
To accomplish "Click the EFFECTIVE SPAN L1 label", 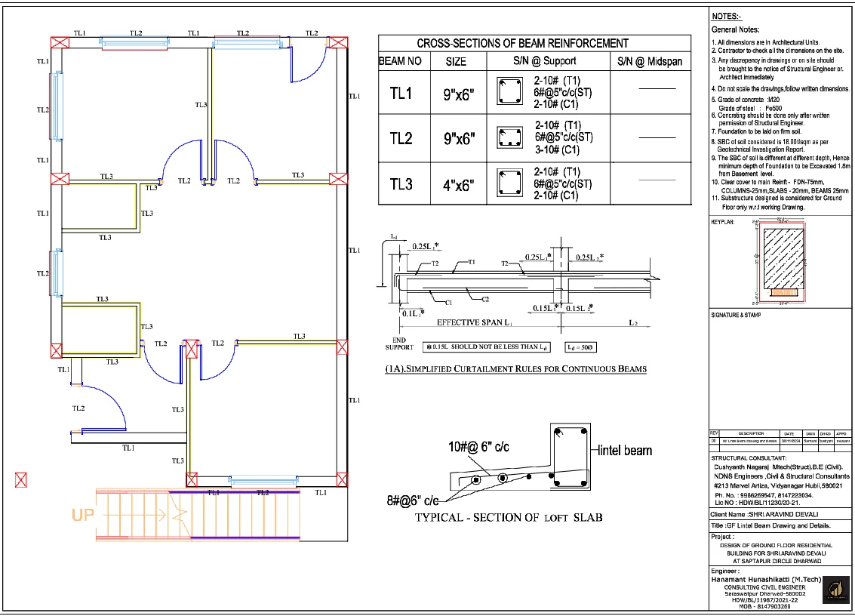I will [475, 322].
